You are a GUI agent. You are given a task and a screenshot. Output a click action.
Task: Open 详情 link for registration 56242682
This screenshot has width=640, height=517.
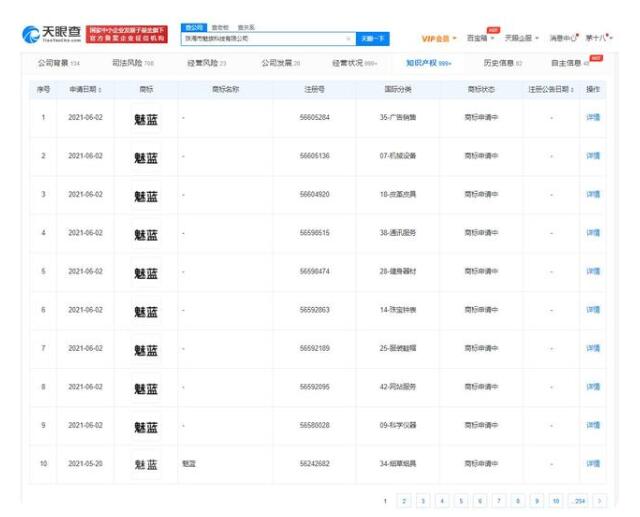point(593,465)
